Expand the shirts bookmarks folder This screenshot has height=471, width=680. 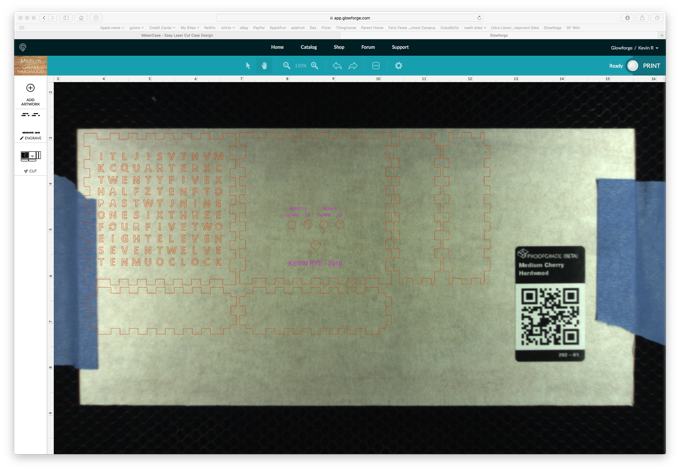tap(228, 27)
